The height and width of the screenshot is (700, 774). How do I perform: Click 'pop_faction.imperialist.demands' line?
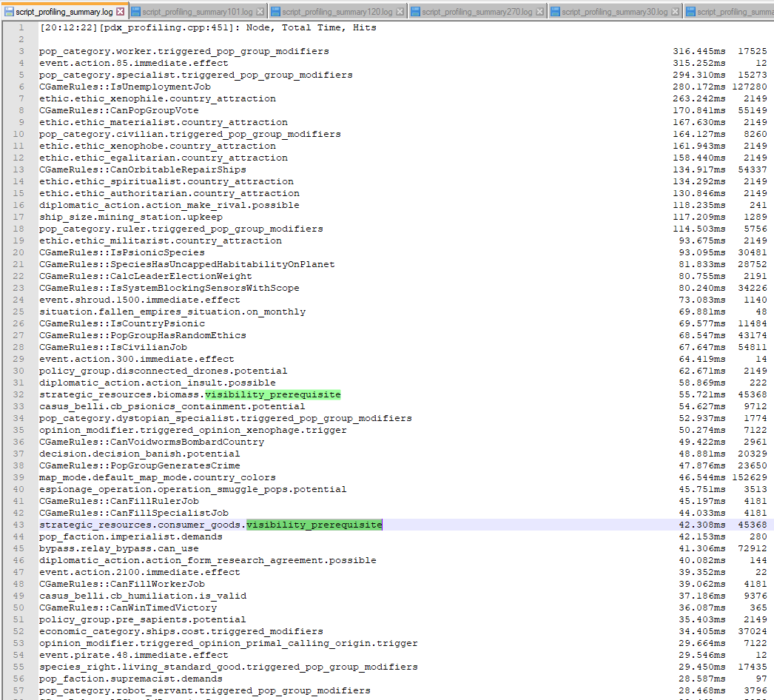[x=131, y=537]
